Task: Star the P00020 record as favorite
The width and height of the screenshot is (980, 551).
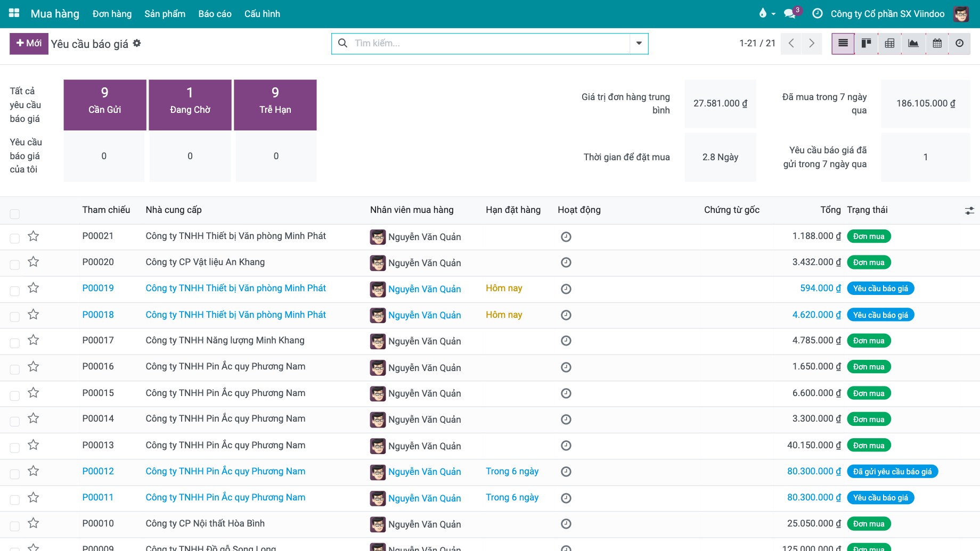Action: [x=34, y=262]
